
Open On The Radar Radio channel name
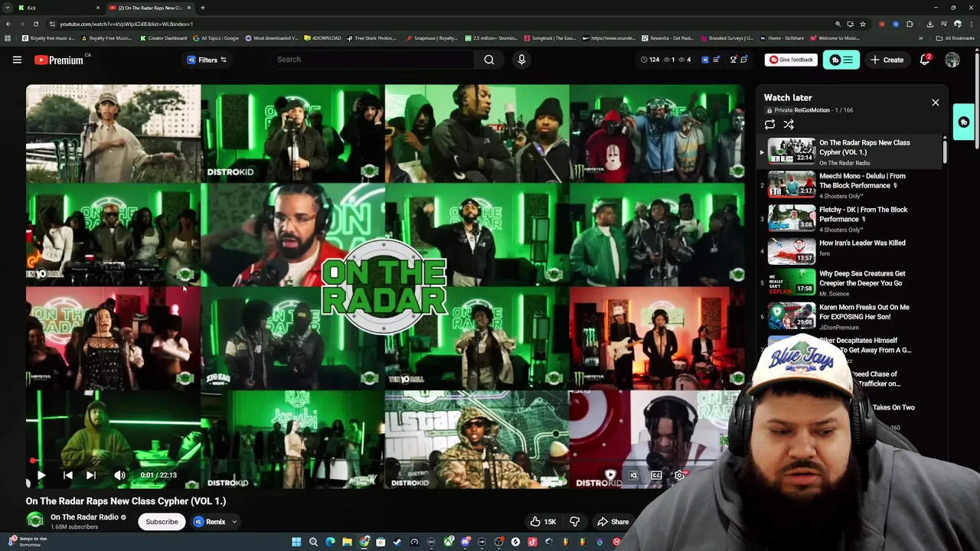click(x=84, y=517)
